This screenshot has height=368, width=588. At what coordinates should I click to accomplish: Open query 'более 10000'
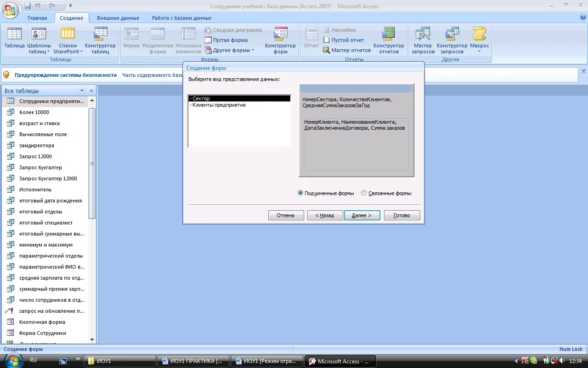[x=45, y=112]
